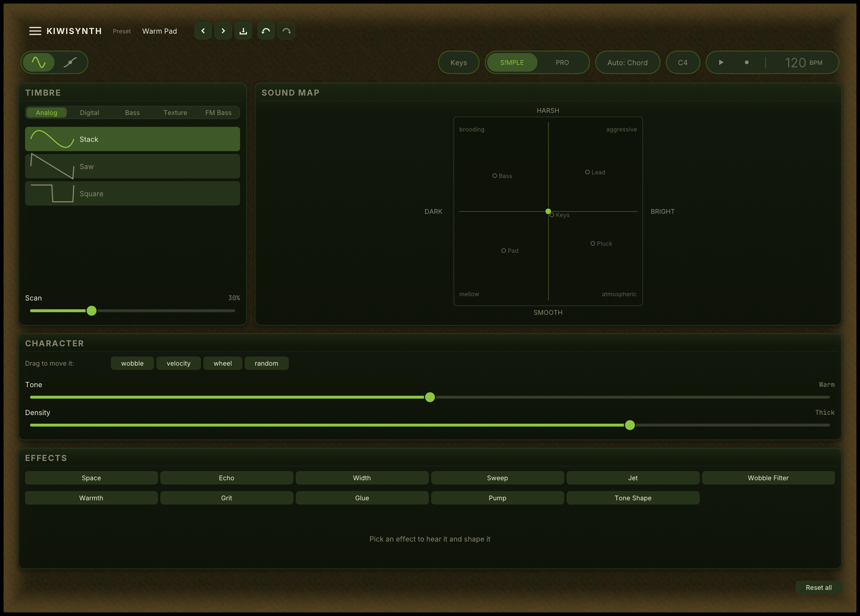This screenshot has width=860, height=616.
Task: Switch to PRO mode
Action: click(562, 62)
